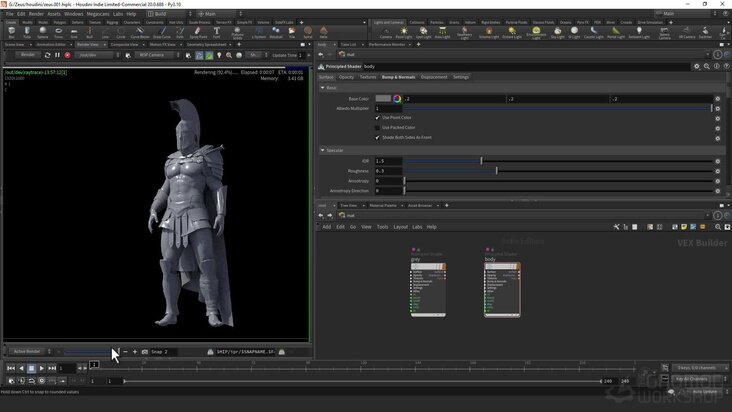The image size is (732, 412).
Task: Click the Play forward button
Action: tap(42, 368)
